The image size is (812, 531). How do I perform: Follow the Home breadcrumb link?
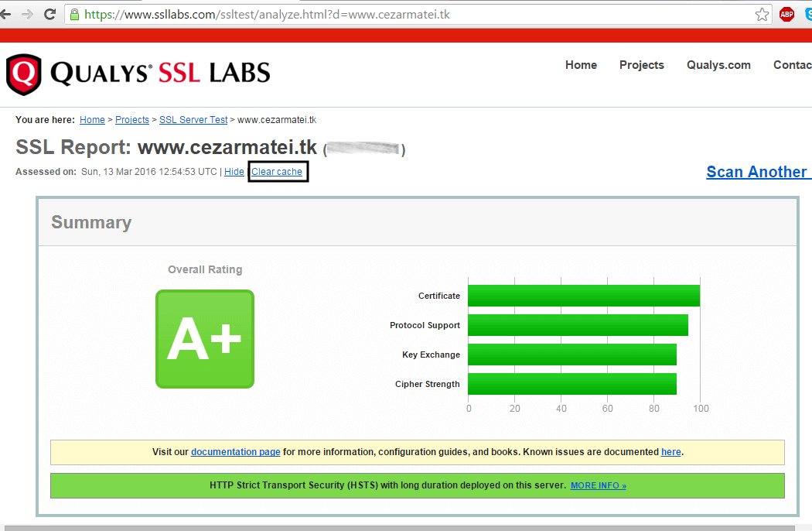click(92, 120)
